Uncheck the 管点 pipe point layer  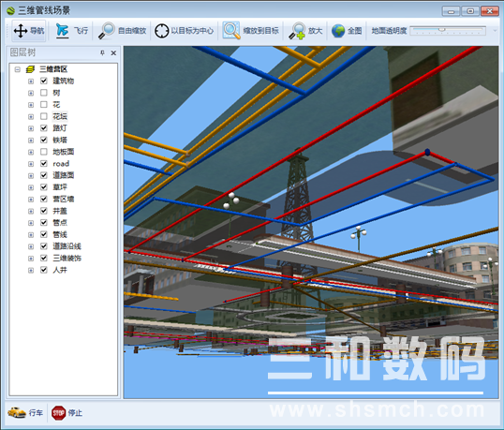(x=44, y=222)
